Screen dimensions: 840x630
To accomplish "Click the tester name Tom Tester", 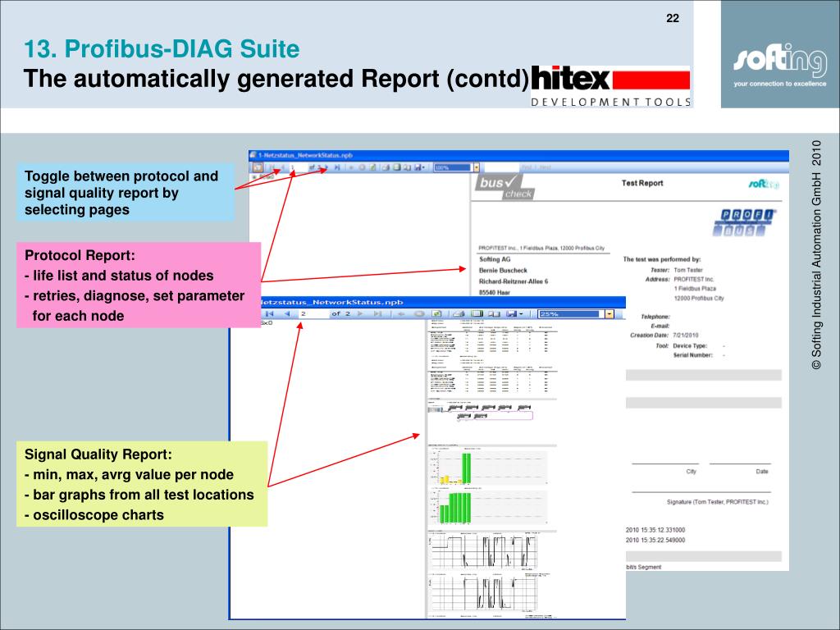I will [688, 270].
